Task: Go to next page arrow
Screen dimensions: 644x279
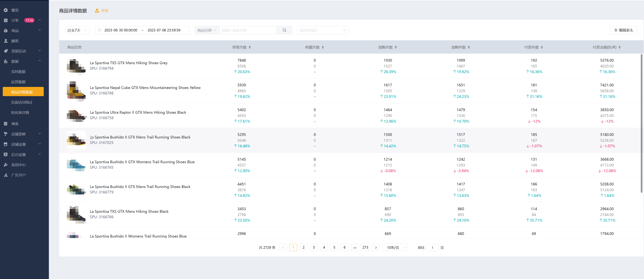Action: [376, 248]
